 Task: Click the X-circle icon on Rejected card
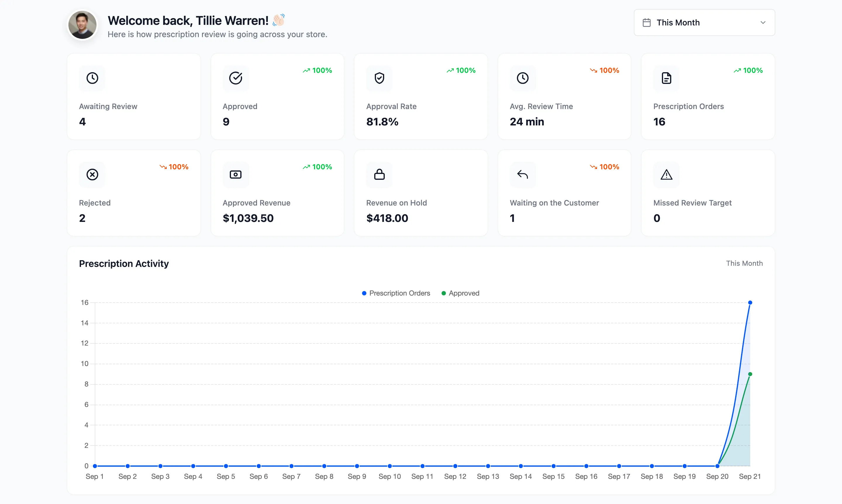[x=92, y=175]
